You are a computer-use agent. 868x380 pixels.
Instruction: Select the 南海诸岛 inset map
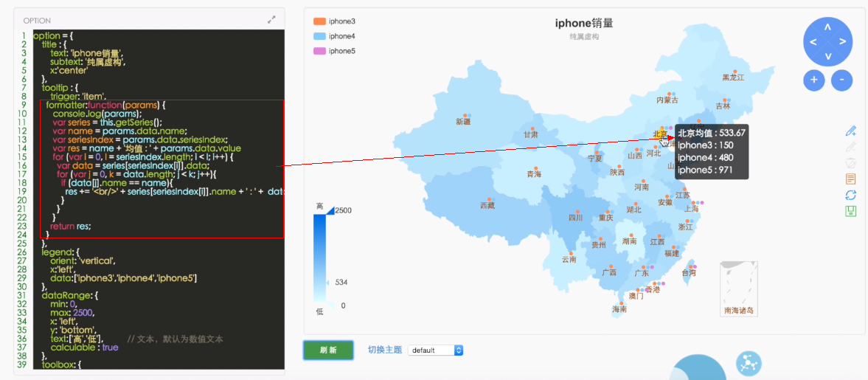point(738,289)
